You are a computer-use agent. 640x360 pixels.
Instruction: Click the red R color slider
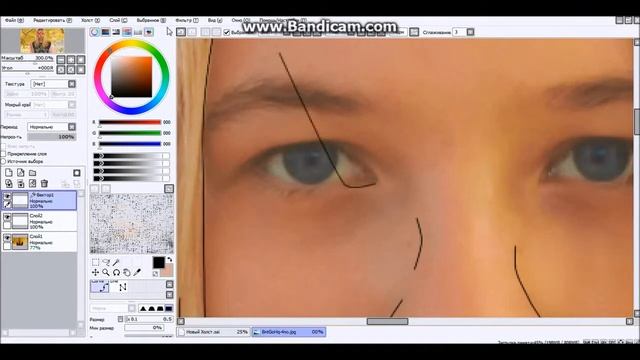tap(130, 122)
